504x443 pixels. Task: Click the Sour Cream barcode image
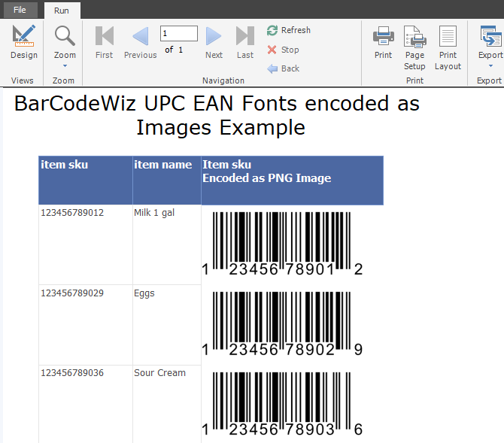click(282, 404)
